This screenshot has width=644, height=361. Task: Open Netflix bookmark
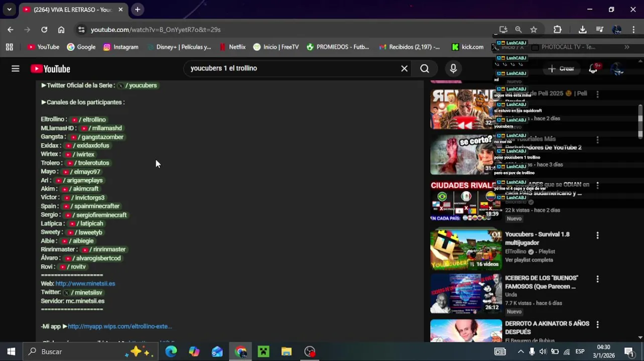coord(232,47)
